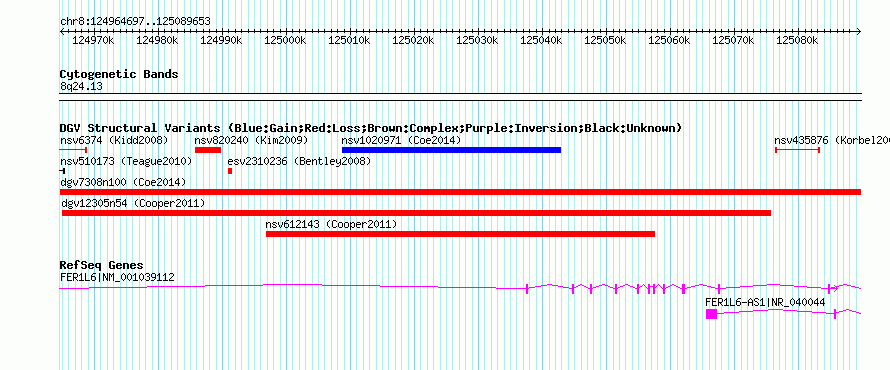Click the 125050k ruler tick label
The width and height of the screenshot is (890, 370).
point(606,40)
